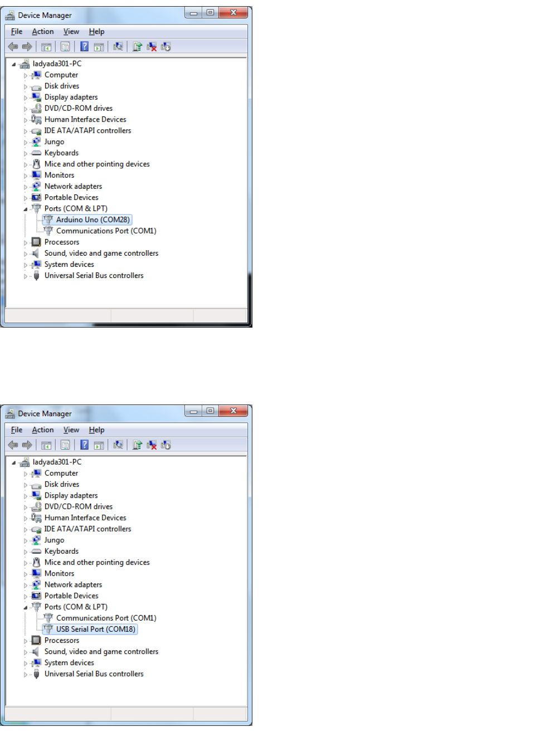The image size is (555, 756).
Task: Open File menu in the Arduino Uno window
Action: [x=17, y=32]
